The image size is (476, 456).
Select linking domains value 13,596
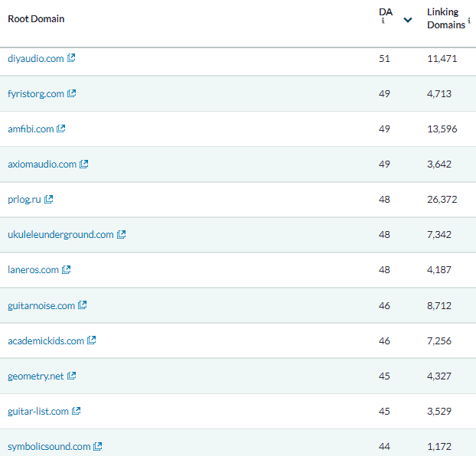pyautogui.click(x=442, y=129)
